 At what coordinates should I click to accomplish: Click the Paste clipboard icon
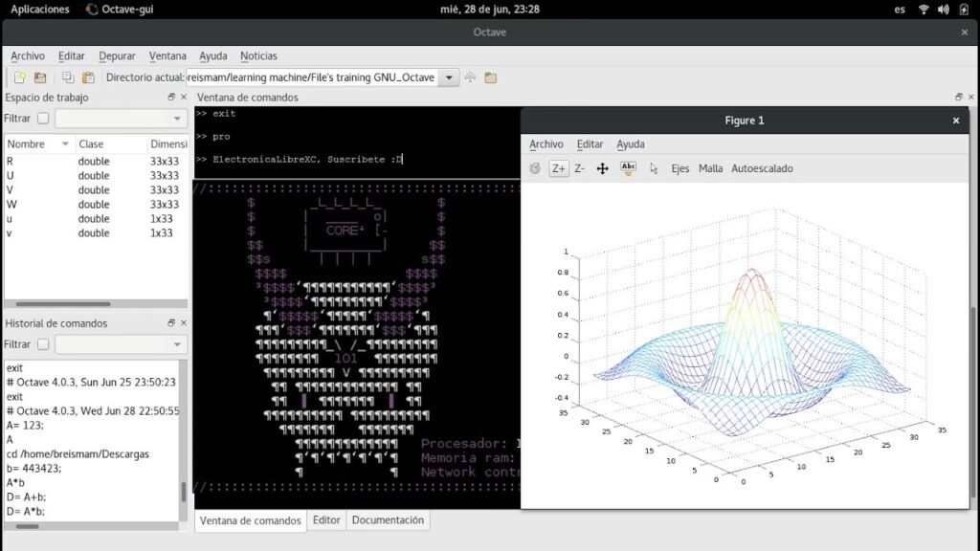click(88, 77)
